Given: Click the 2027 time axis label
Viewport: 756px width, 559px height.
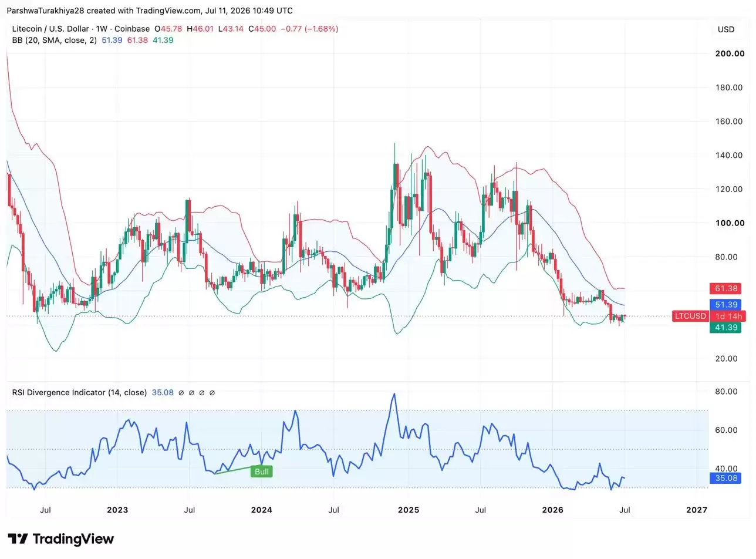Looking at the screenshot, I should click(697, 510).
